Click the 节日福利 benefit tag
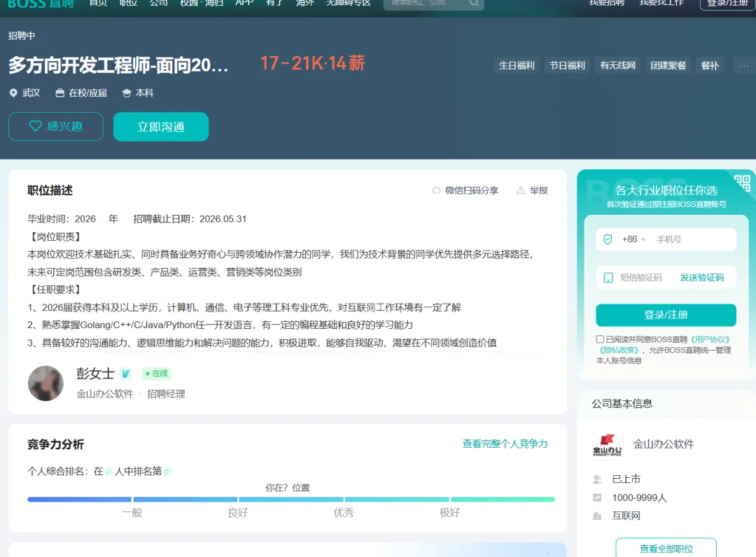 point(567,66)
